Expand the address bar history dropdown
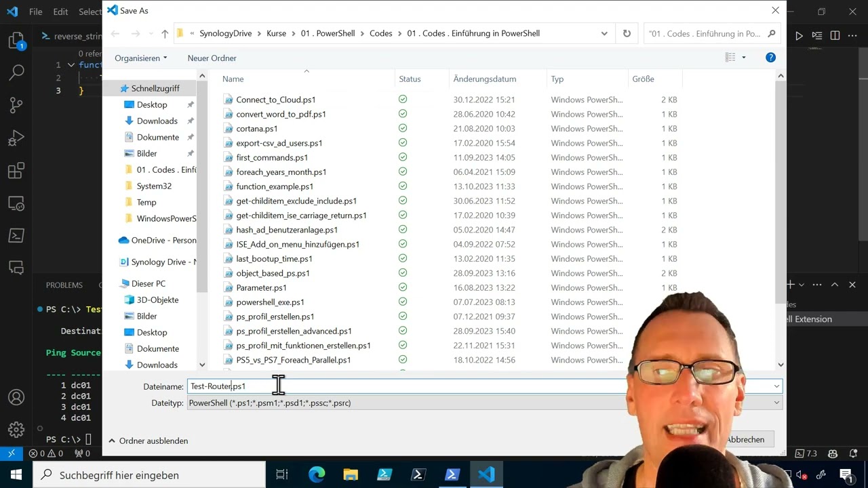The width and height of the screenshot is (868, 488). pyautogui.click(x=604, y=33)
